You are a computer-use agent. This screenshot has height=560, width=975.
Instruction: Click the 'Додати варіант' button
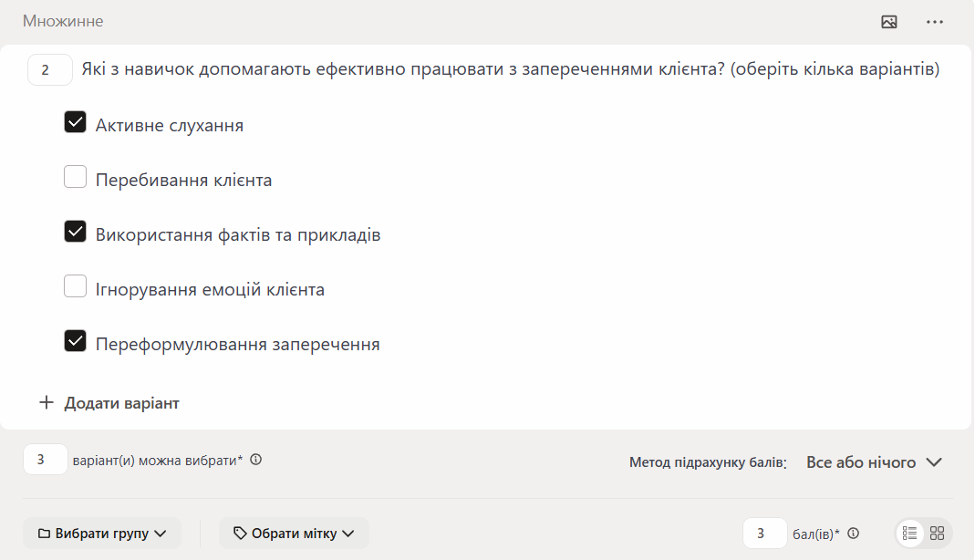[121, 403]
